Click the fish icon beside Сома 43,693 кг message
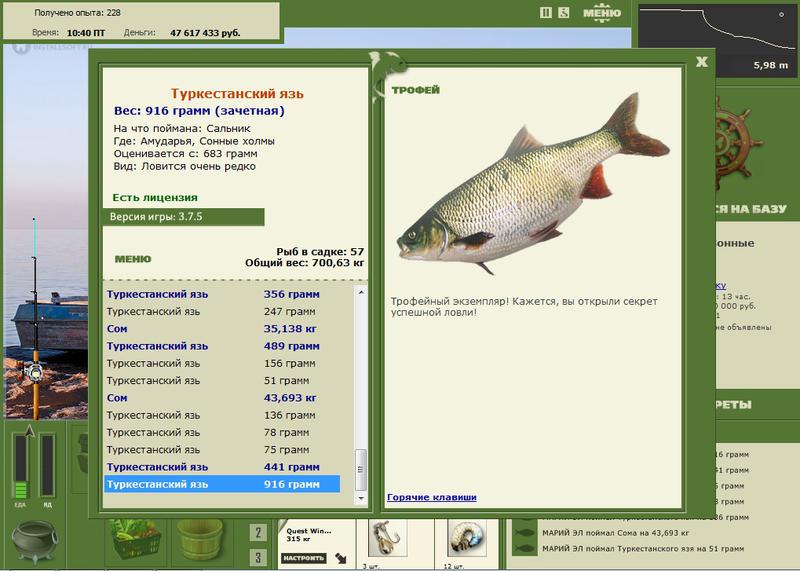This screenshot has width=800, height=571. click(525, 533)
